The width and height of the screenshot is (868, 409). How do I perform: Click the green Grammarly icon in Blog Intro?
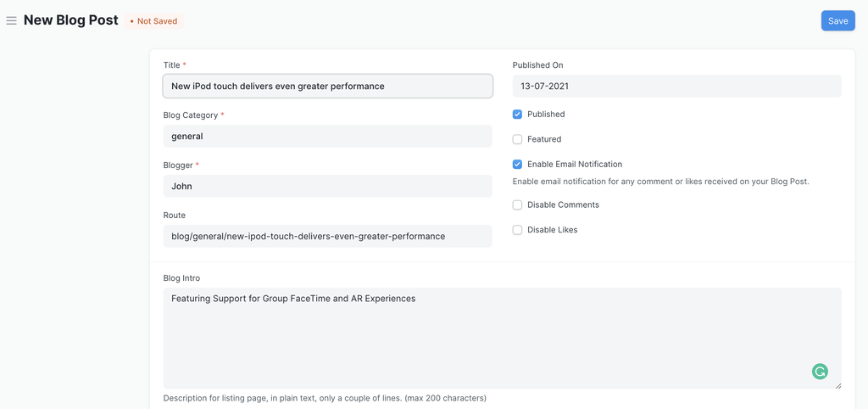click(x=820, y=372)
